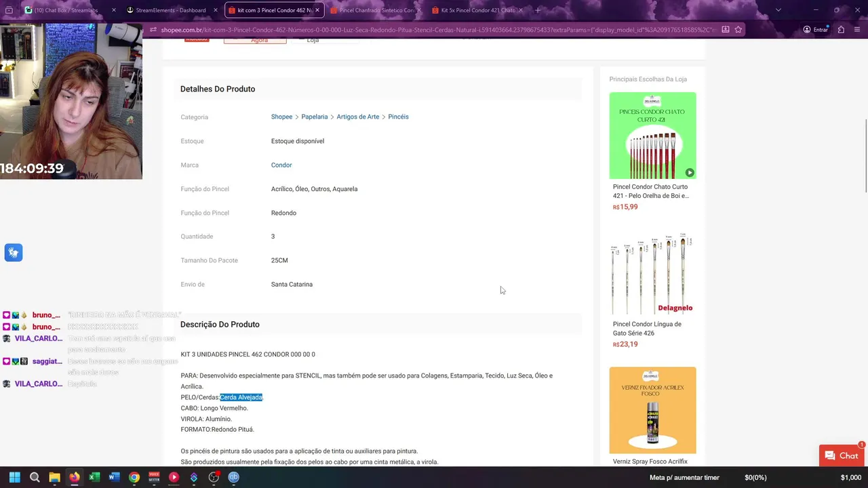This screenshot has width=868, height=488.
Task: Open browser hamburger menu
Action: tap(857, 30)
